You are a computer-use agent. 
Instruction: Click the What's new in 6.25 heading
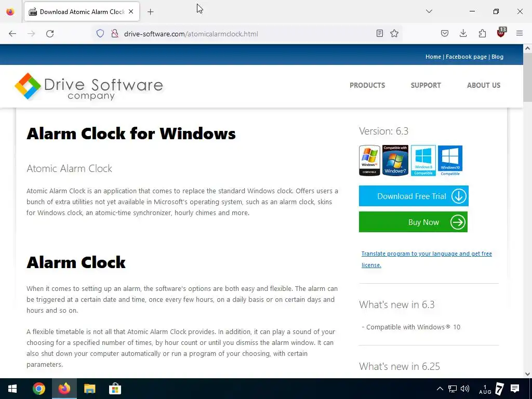point(400,366)
